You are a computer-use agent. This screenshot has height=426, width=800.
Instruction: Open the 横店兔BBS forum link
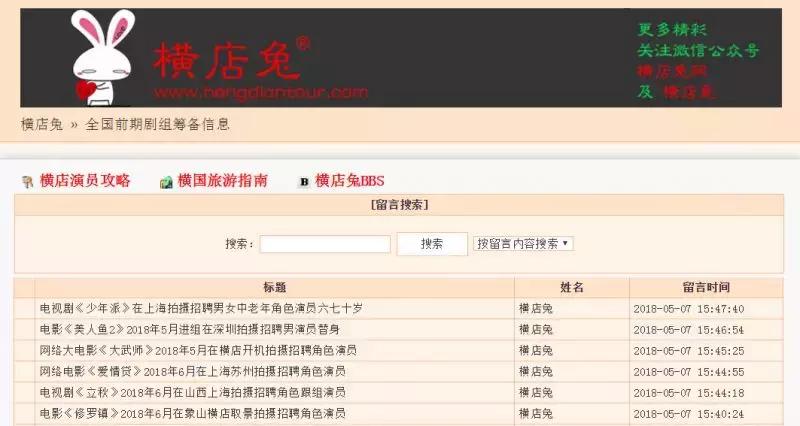point(350,181)
